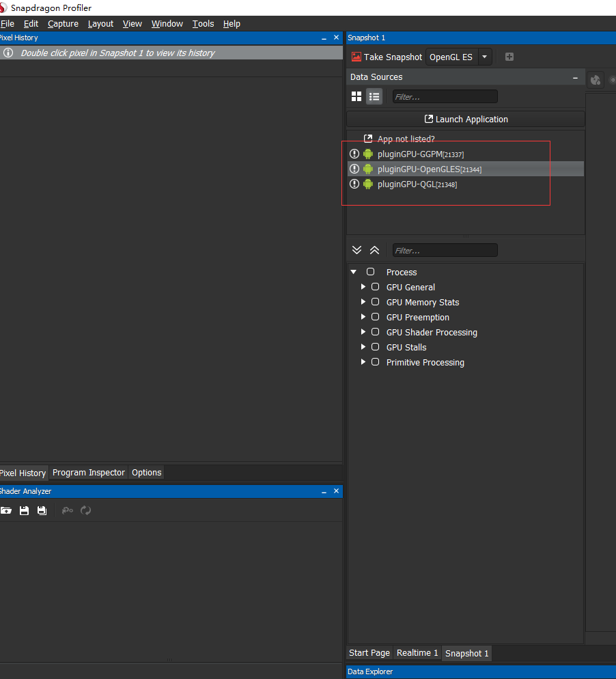Check the GPU Memory Stats checkbox

click(375, 302)
